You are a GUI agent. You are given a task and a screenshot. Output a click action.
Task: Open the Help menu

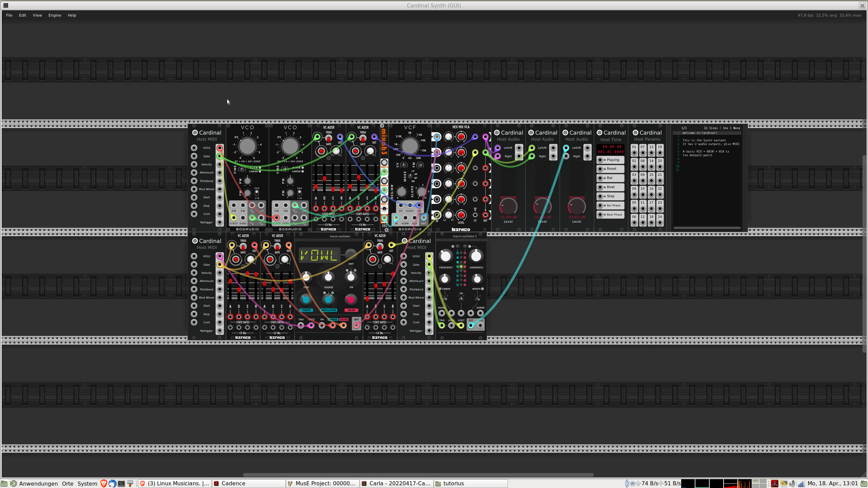click(72, 15)
